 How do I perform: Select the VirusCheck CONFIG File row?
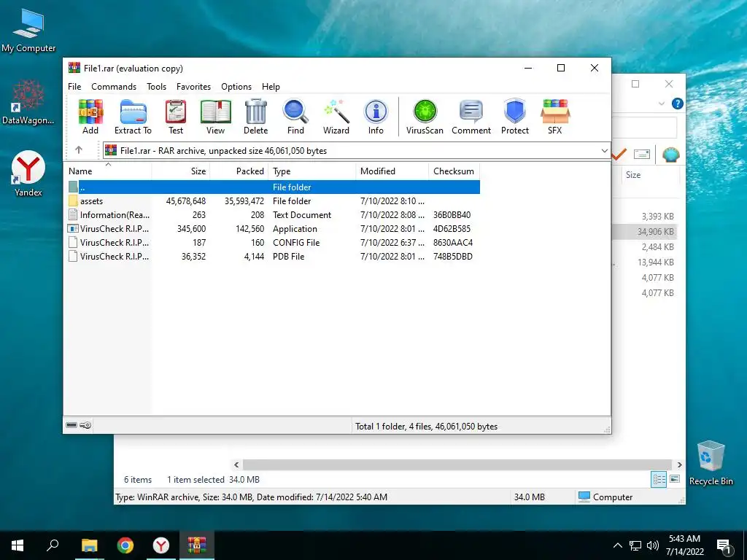point(272,242)
